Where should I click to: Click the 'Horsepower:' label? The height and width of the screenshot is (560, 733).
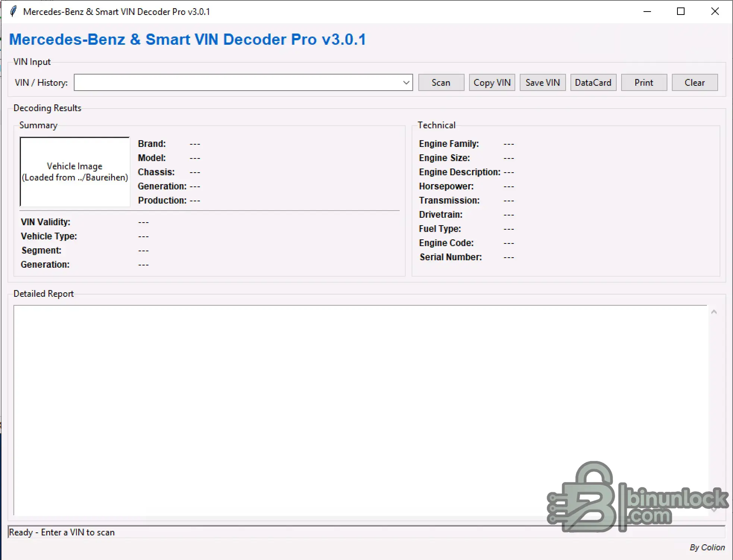point(446,186)
